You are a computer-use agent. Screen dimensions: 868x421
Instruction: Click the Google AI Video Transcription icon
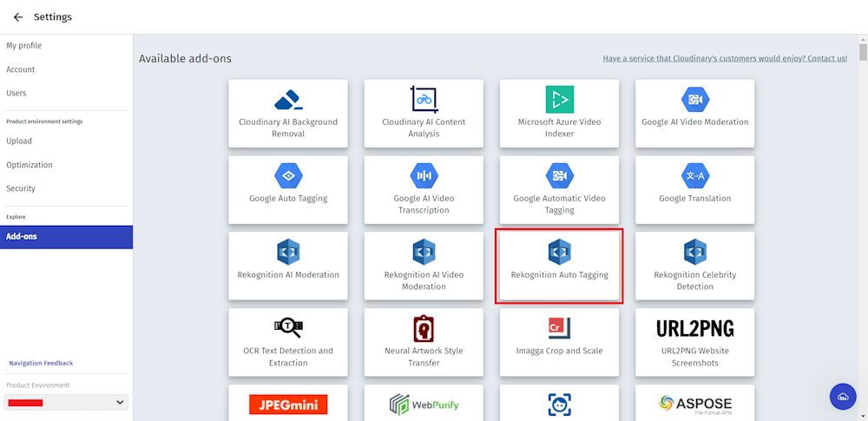(x=424, y=176)
